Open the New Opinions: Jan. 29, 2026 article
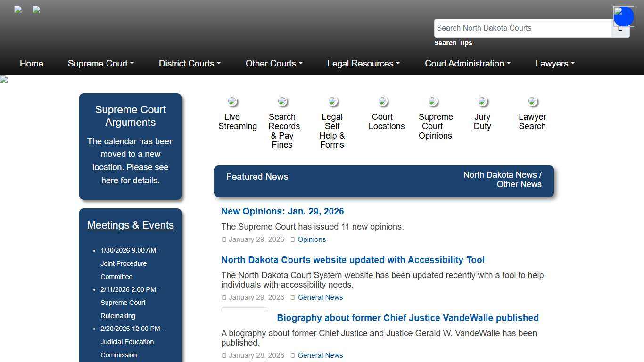The width and height of the screenshot is (644, 362). (x=282, y=211)
